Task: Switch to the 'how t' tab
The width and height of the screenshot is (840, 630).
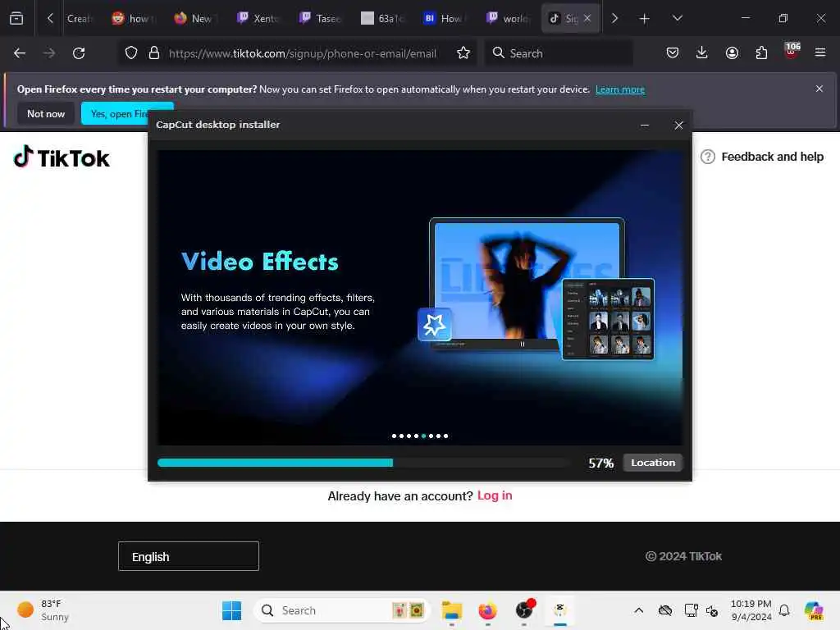Action: [134, 19]
